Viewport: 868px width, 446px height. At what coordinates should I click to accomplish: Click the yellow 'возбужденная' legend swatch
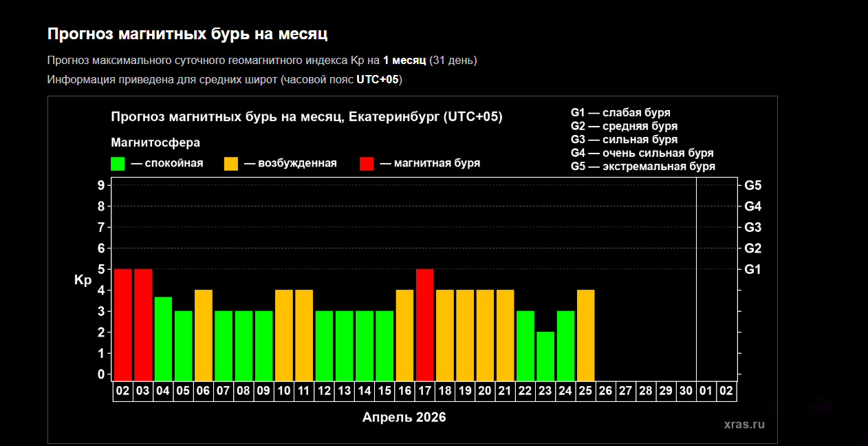231,164
